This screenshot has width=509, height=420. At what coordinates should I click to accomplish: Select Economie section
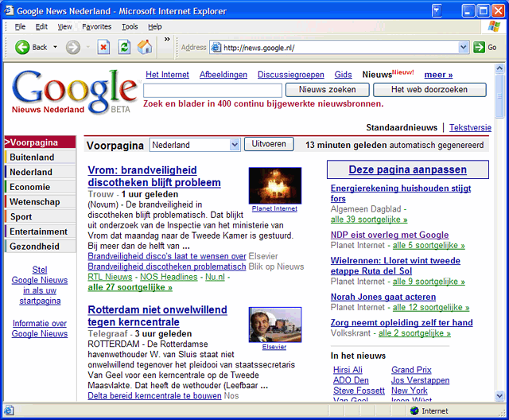click(41, 187)
